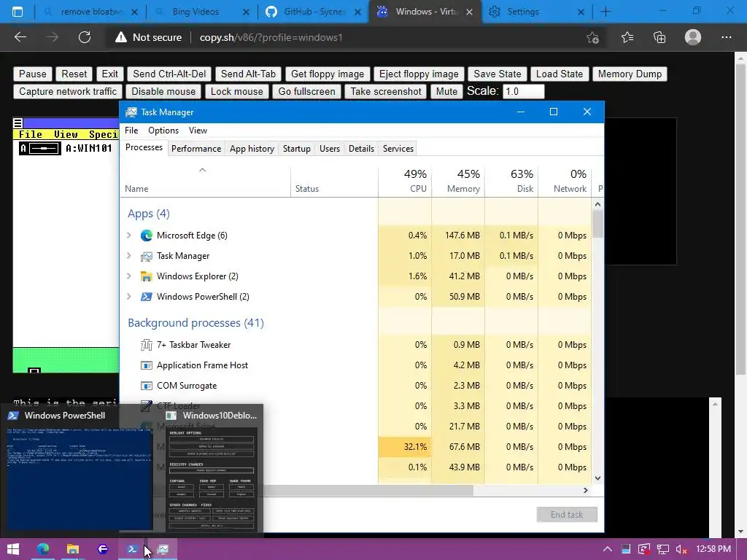The height and width of the screenshot is (560, 747).
Task: Go back in the browser
Action: [x=20, y=37]
